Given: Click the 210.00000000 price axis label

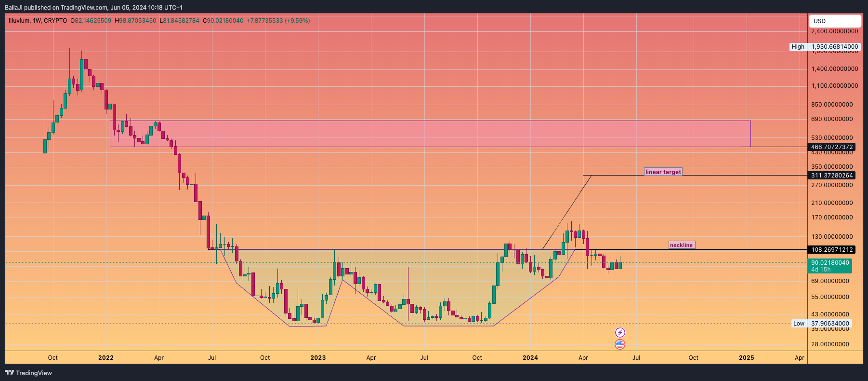Looking at the screenshot, I should click(832, 203).
